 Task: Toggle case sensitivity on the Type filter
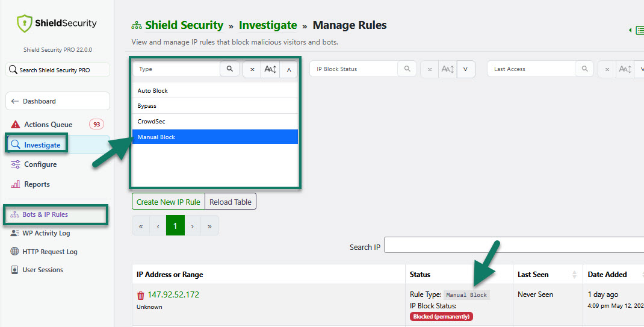pos(270,69)
